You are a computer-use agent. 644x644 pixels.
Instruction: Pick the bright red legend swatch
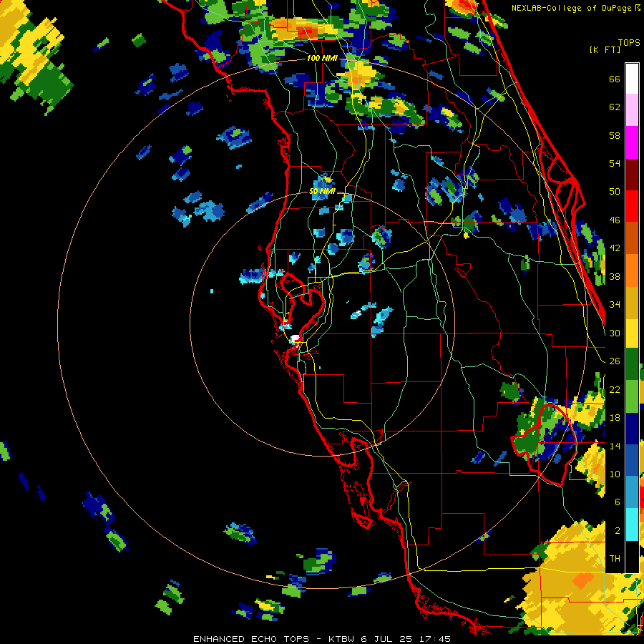coord(632,207)
